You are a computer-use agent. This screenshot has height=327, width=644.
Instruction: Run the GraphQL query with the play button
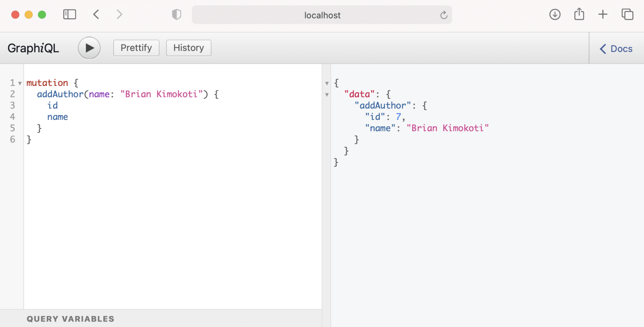point(89,48)
